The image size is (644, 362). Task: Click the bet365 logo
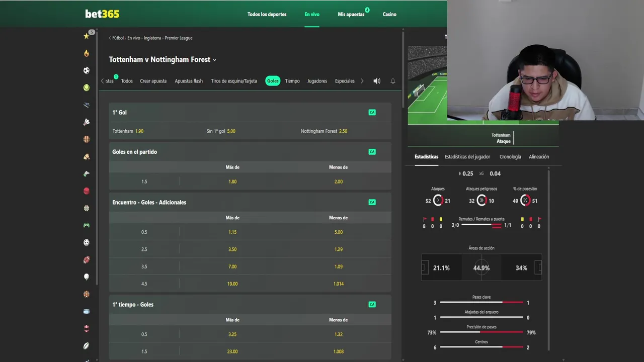coord(102,14)
